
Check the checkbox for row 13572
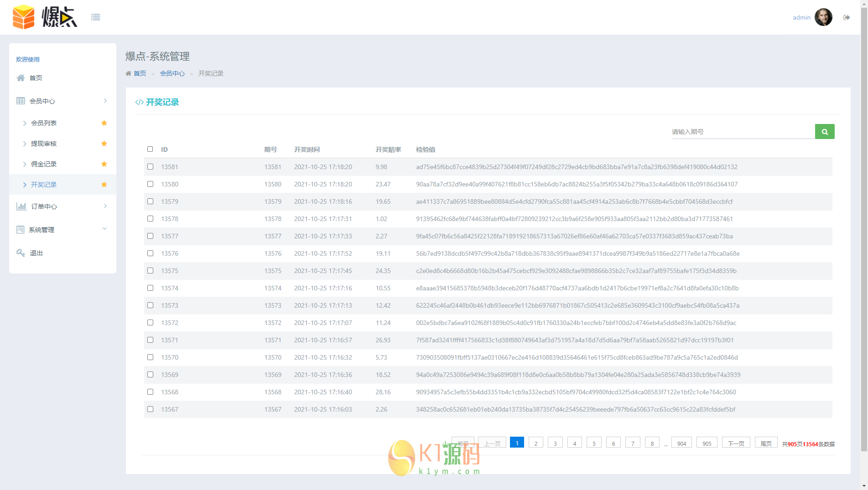point(150,323)
